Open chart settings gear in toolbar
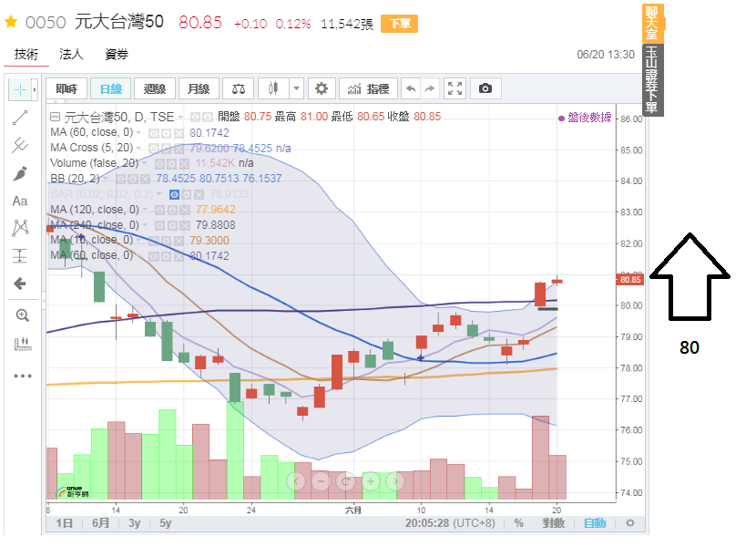756x547 pixels. point(322,88)
